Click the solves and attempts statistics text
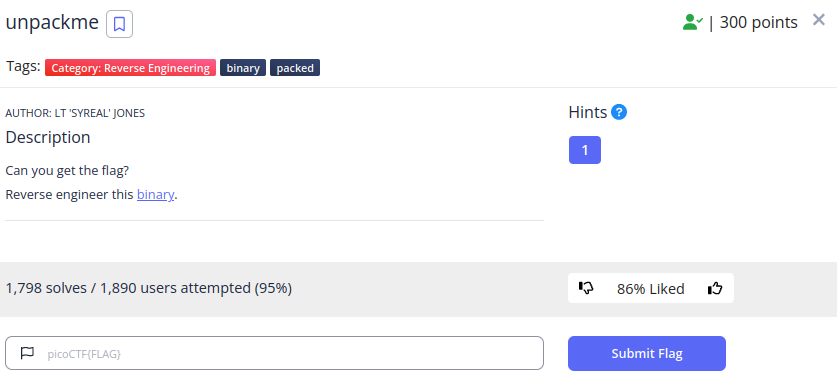 pos(149,288)
